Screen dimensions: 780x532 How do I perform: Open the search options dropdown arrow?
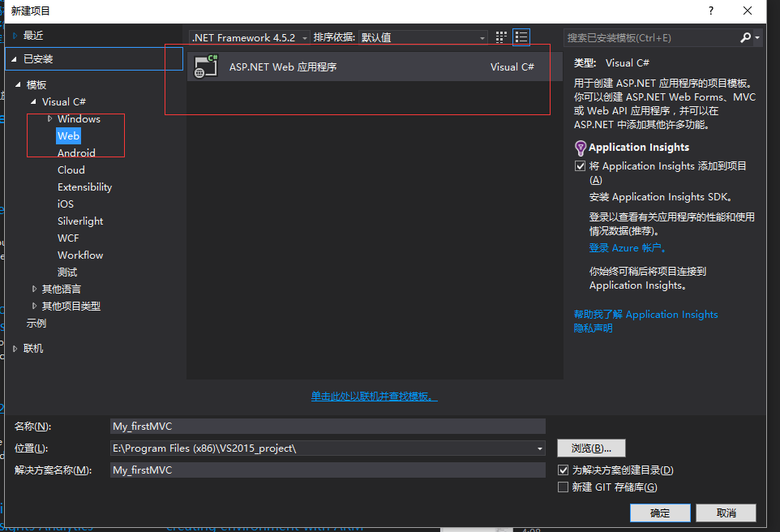click(x=757, y=37)
